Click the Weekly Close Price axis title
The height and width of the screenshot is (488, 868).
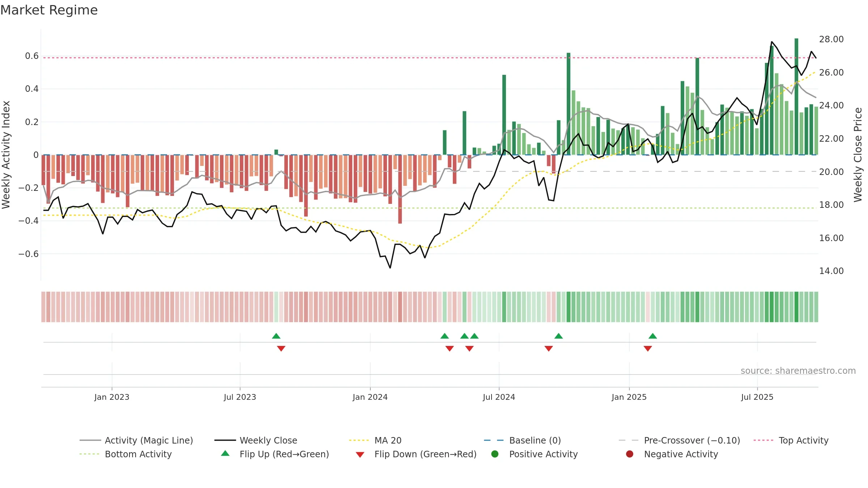[858, 155]
